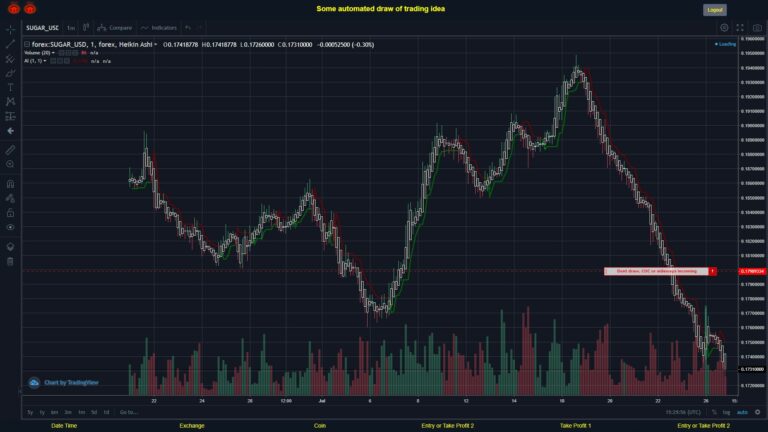Toggle percent scale mode

(714, 412)
